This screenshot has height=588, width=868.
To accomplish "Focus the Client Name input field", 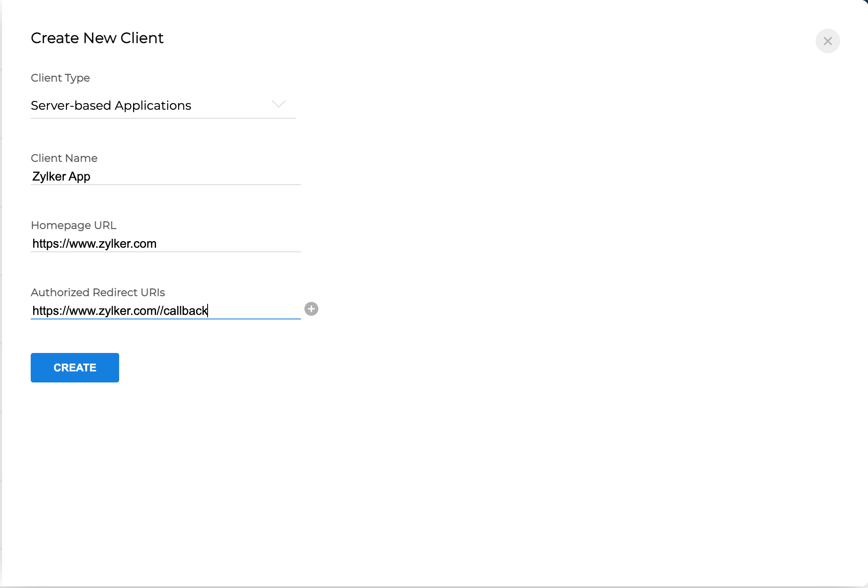I will point(165,176).
